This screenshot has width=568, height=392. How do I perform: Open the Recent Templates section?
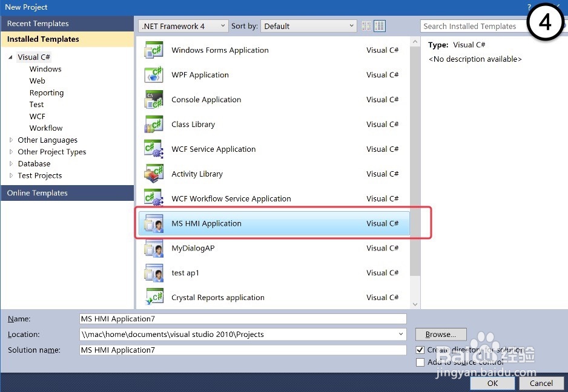pyautogui.click(x=67, y=24)
